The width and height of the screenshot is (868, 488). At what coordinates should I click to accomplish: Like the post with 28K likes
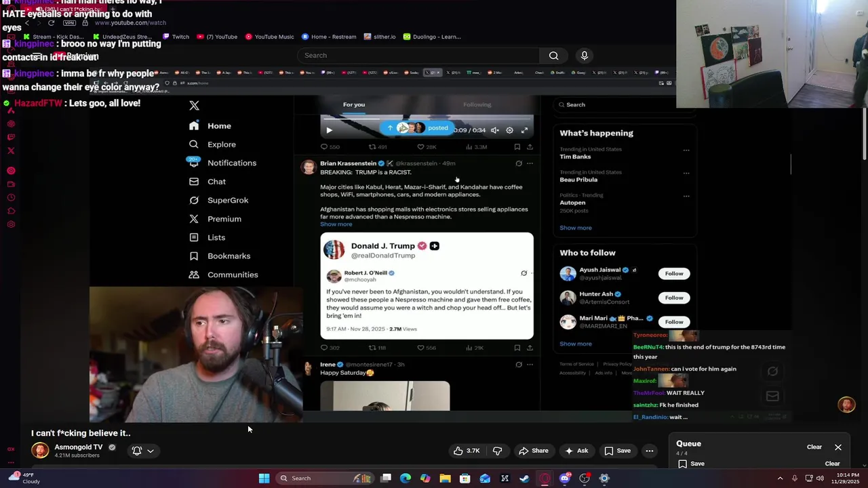(427, 147)
